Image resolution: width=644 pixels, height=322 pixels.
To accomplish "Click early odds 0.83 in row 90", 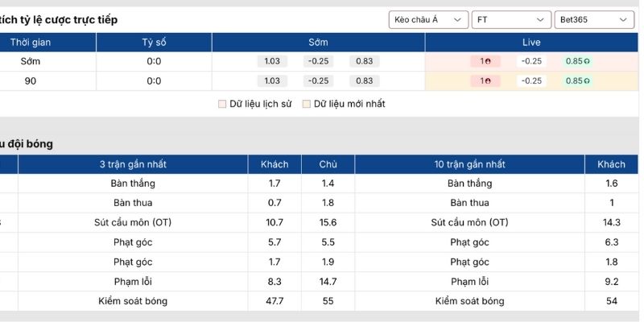I will click(x=364, y=80).
